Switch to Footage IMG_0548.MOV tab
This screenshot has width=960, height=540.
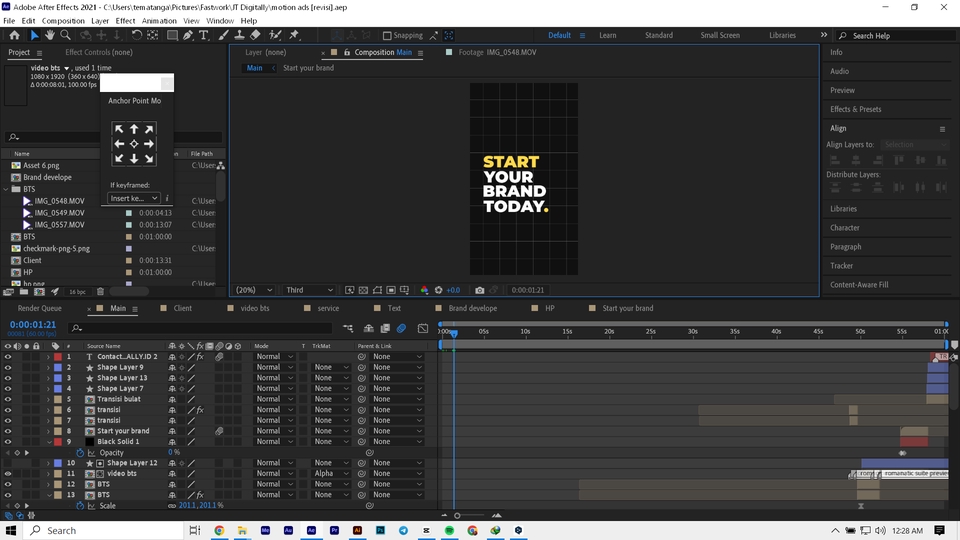coord(497,52)
